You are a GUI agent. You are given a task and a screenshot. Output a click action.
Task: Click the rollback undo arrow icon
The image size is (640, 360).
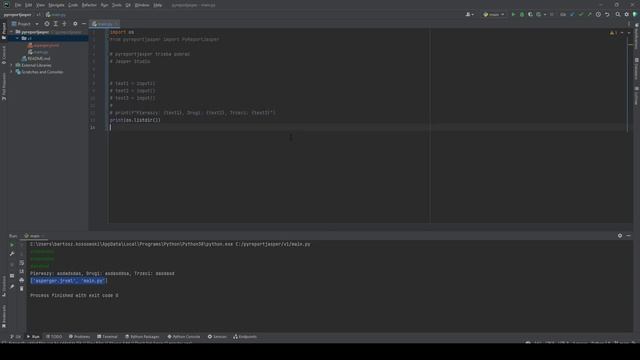[x=607, y=14]
